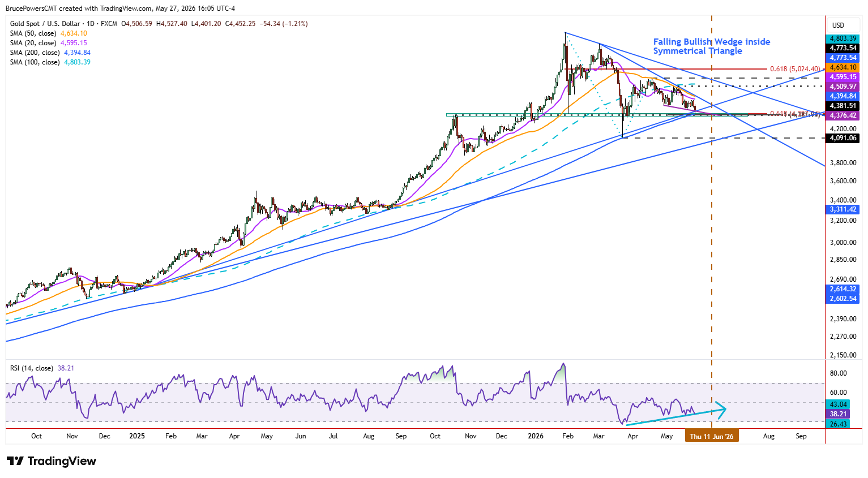The width and height of the screenshot is (868, 478).
Task: Click the 60.00 RSI scale tick
Action: click(838, 393)
